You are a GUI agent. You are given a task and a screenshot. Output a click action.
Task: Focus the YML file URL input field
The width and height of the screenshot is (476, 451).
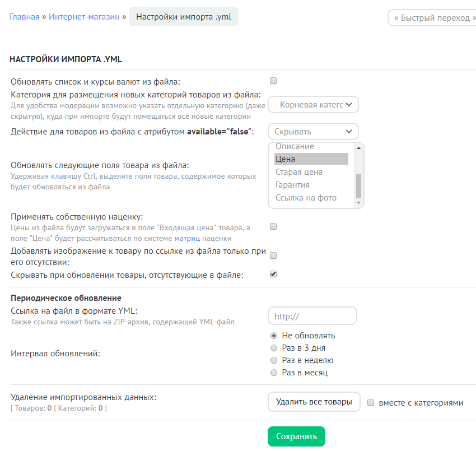coord(312,316)
